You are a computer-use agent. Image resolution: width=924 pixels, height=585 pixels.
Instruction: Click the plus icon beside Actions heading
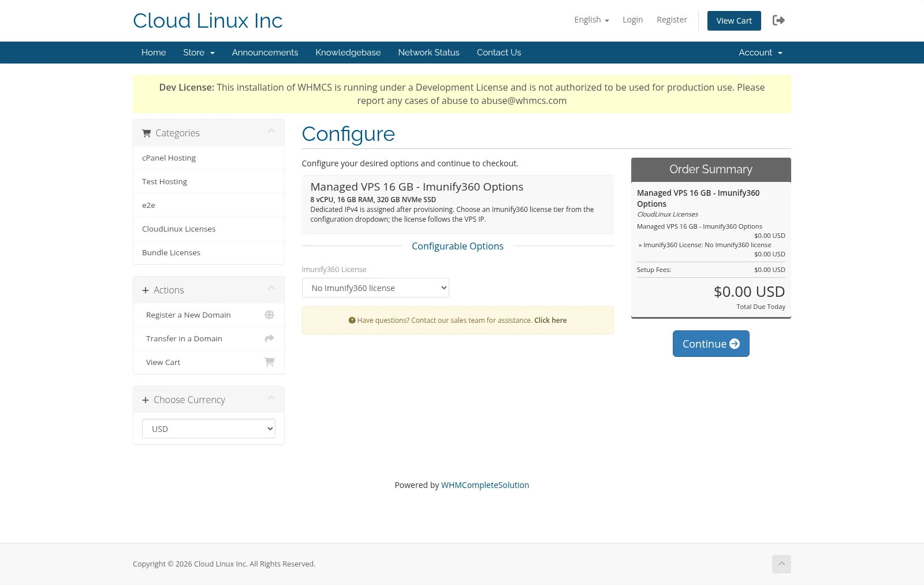pos(146,290)
